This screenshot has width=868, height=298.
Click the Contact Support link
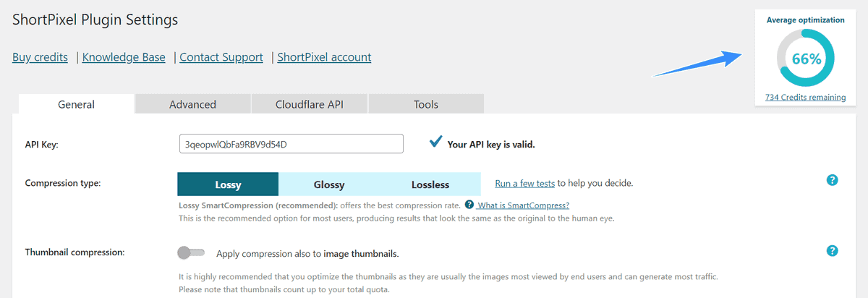click(221, 57)
